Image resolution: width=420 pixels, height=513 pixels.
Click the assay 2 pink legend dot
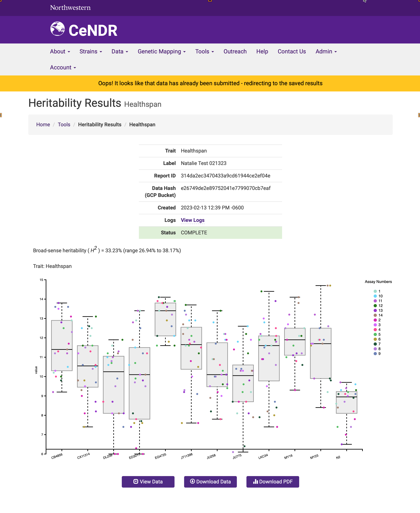coord(375,320)
